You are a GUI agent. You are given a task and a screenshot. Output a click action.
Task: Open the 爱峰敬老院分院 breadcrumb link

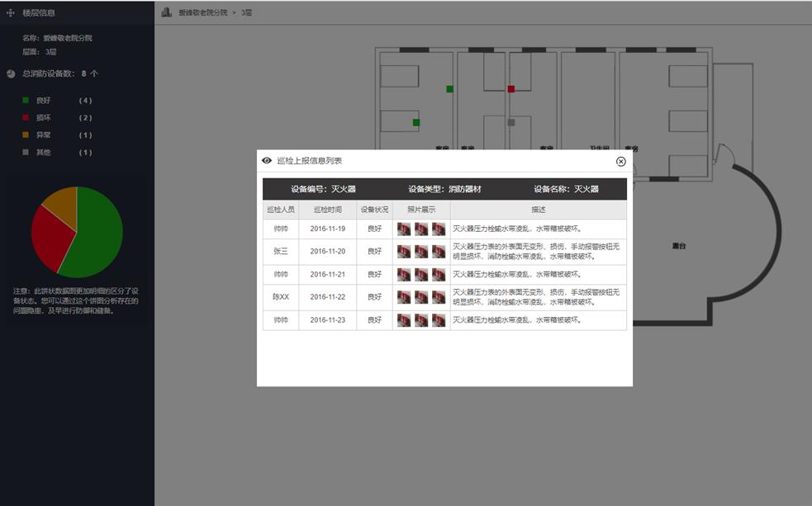coord(203,12)
